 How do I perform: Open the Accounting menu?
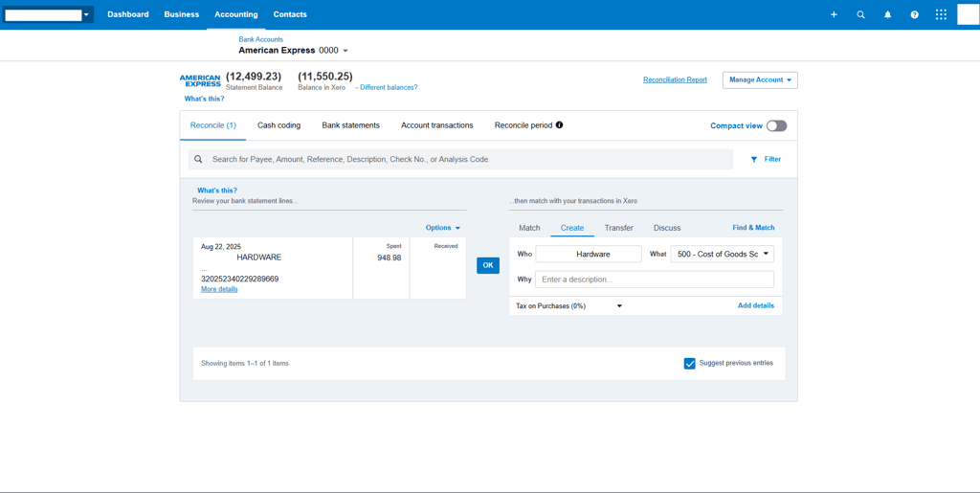tap(236, 14)
